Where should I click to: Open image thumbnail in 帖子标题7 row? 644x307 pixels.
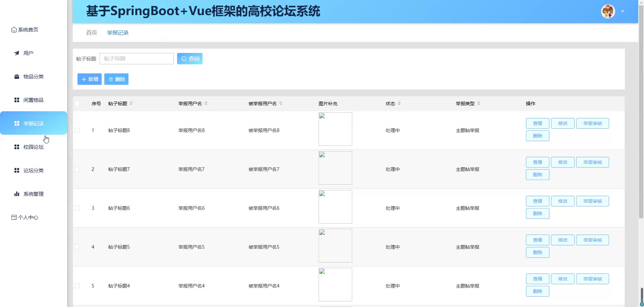tap(335, 168)
